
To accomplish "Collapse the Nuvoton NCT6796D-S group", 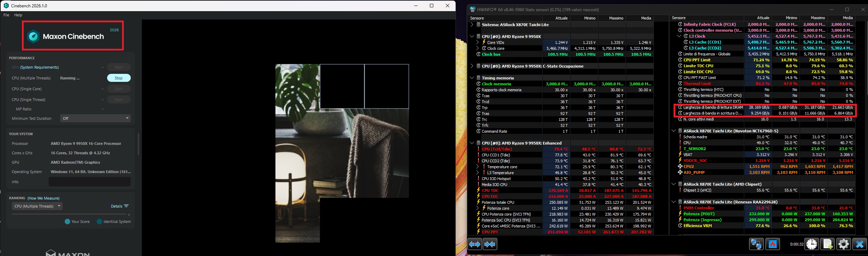I will tap(674, 131).
